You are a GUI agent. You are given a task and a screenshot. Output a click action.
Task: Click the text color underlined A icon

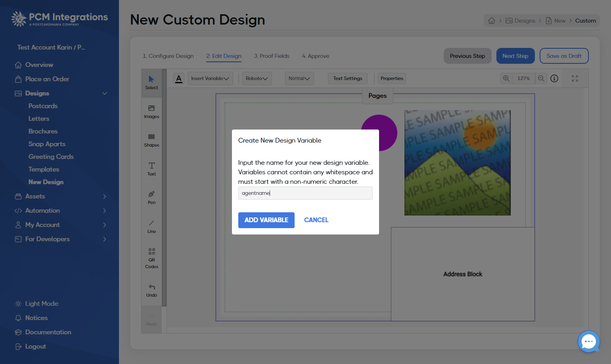click(179, 78)
